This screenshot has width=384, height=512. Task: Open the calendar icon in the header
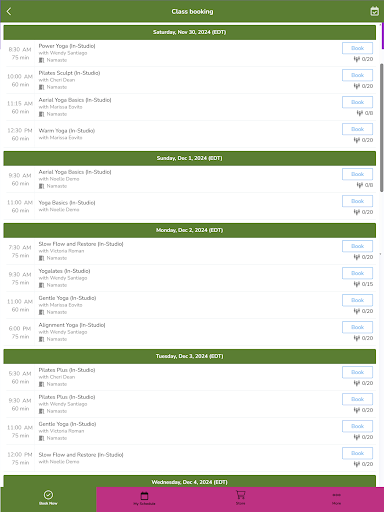pyautogui.click(x=374, y=11)
